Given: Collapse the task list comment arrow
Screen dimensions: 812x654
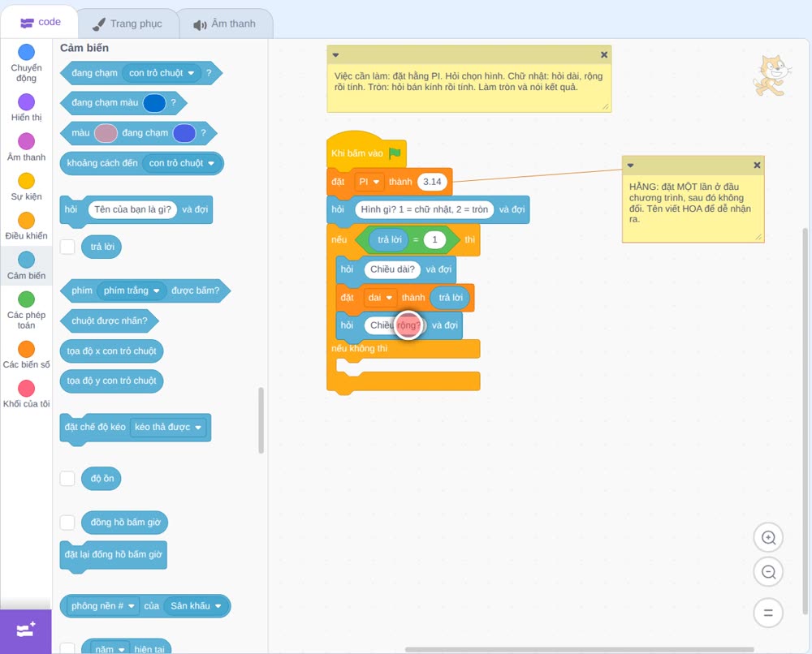Looking at the screenshot, I should (335, 55).
